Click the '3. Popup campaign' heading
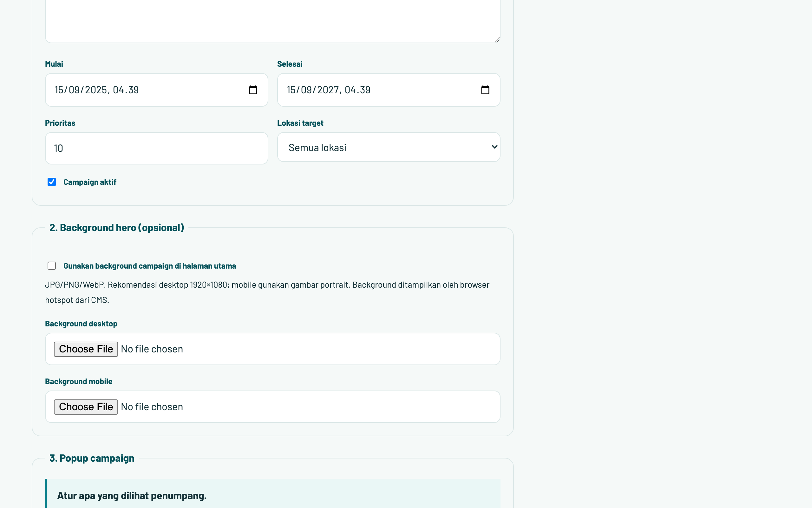 tap(92, 458)
